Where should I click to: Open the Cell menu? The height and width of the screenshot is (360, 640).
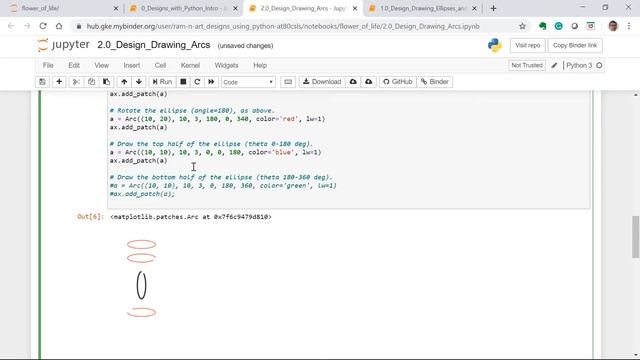(x=160, y=65)
